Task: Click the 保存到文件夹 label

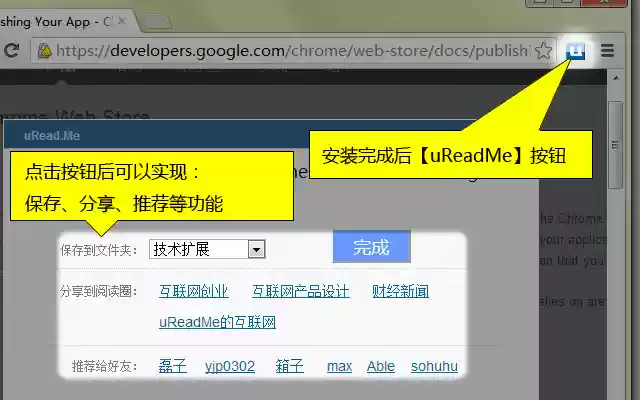Action: tap(98, 250)
